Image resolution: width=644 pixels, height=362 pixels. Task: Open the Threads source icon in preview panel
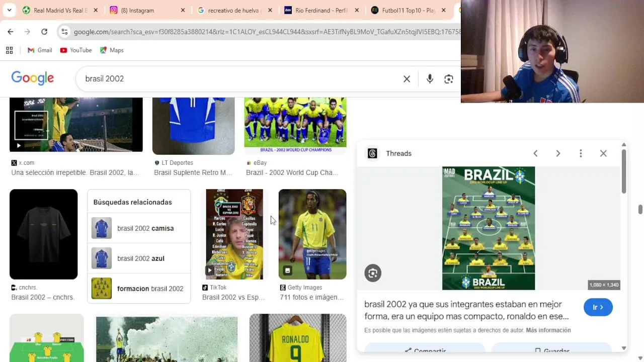[x=372, y=153]
